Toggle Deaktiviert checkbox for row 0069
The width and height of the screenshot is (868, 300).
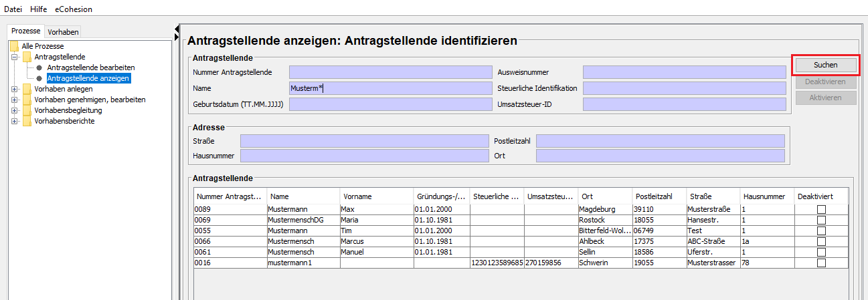821,220
